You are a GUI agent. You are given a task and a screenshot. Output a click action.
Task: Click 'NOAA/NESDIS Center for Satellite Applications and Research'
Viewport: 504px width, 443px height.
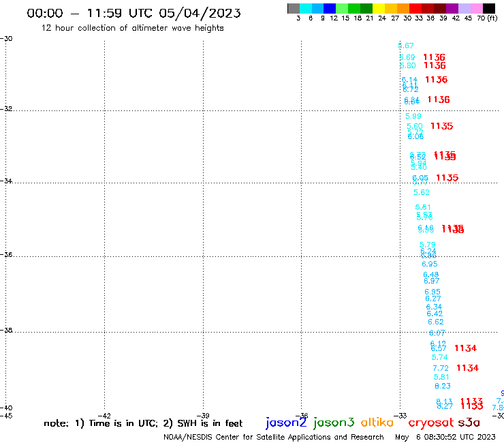pos(274,438)
